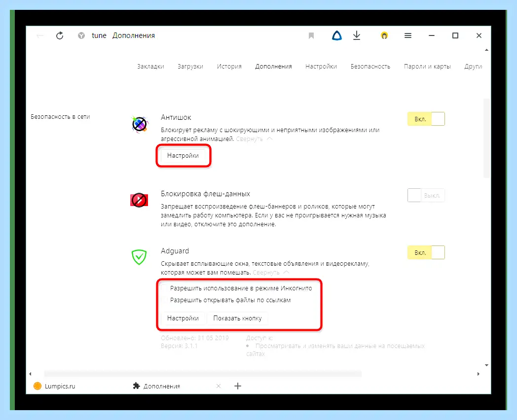Image resolution: width=517 pixels, height=420 pixels.
Task: Bookmark this page with the flag icon
Action: point(311,35)
